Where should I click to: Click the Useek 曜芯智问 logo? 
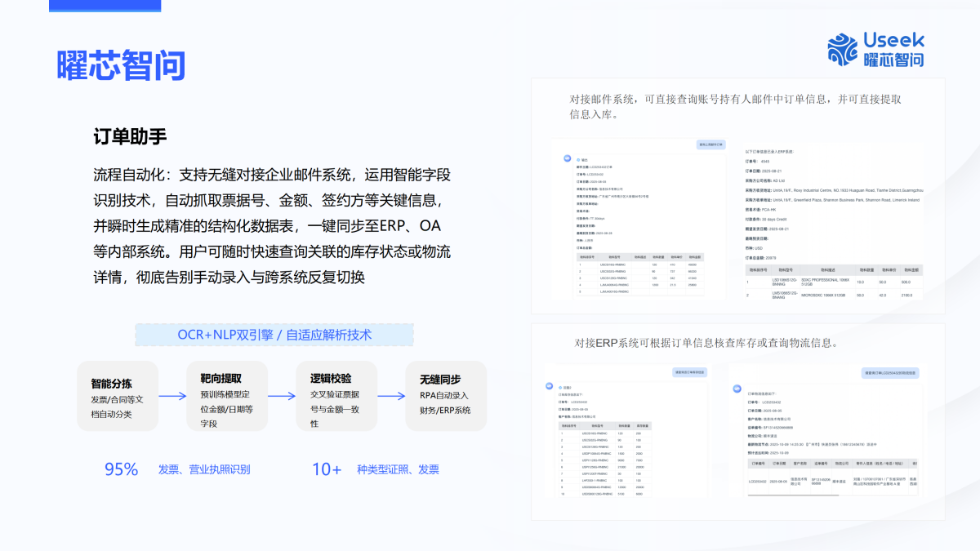point(875,51)
